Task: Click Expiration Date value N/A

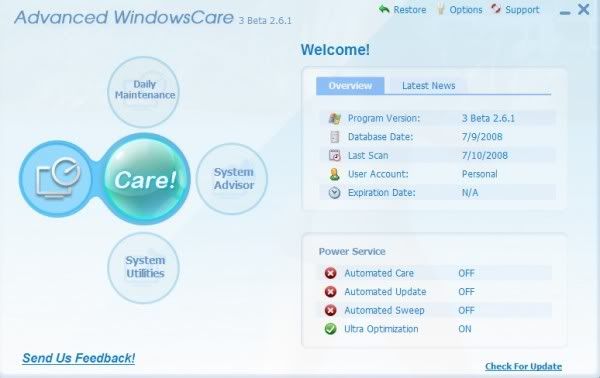Action: [x=470, y=192]
